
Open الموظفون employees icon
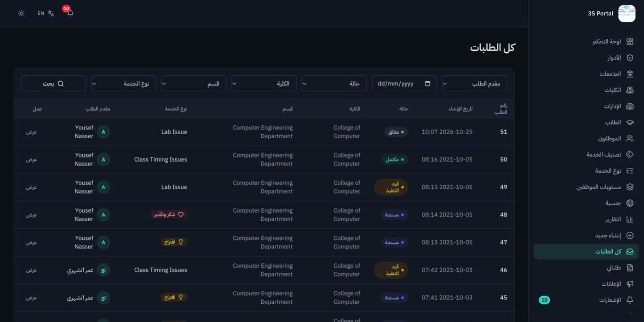(630, 138)
